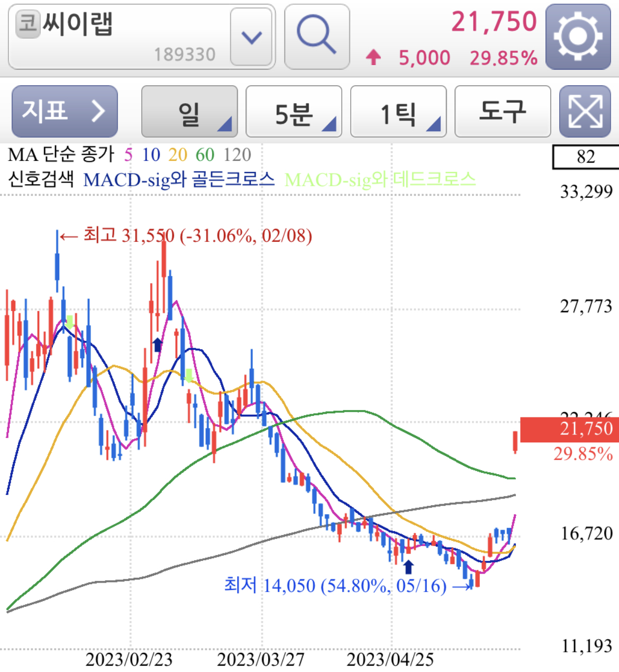This screenshot has height=672, width=619.
Task: Tap the 33,299 price axis label
Action: click(x=587, y=192)
